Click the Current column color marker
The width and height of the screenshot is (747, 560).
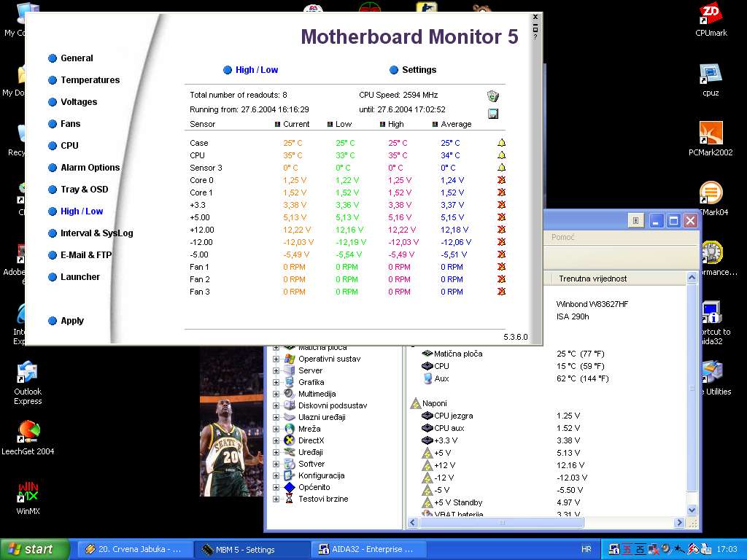click(277, 124)
